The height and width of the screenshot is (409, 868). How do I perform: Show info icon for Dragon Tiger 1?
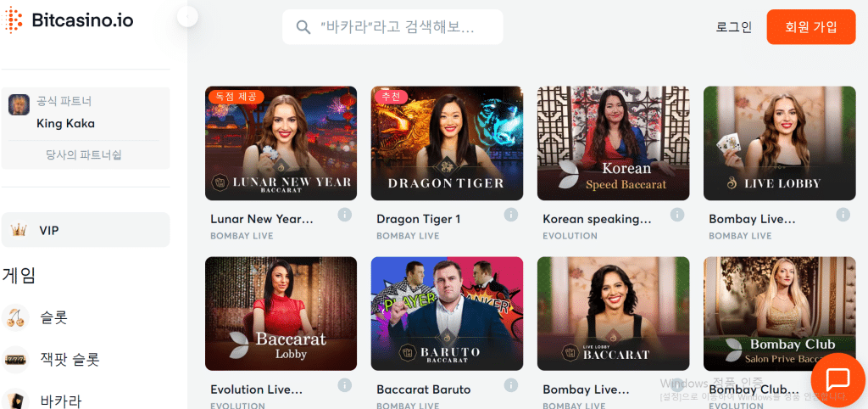pyautogui.click(x=510, y=215)
